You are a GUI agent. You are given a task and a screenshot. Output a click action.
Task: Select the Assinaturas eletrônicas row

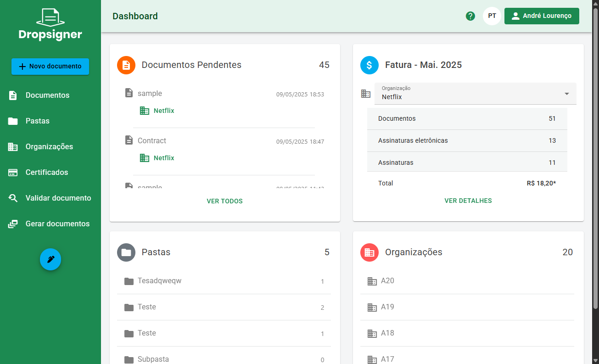click(x=467, y=140)
